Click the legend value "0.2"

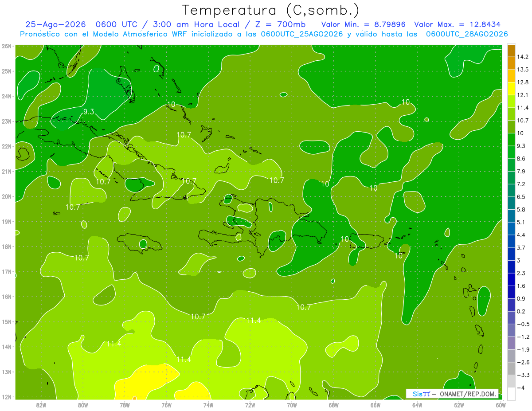[521, 311]
